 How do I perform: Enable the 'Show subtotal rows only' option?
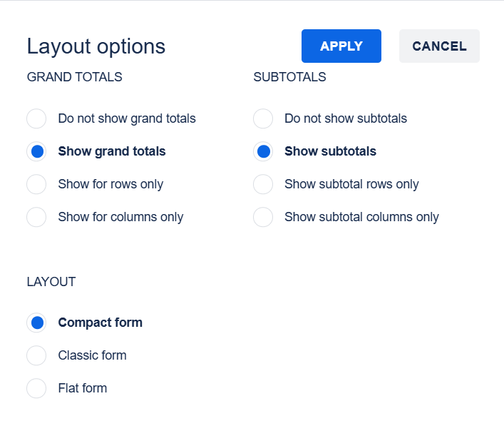pyautogui.click(x=263, y=184)
